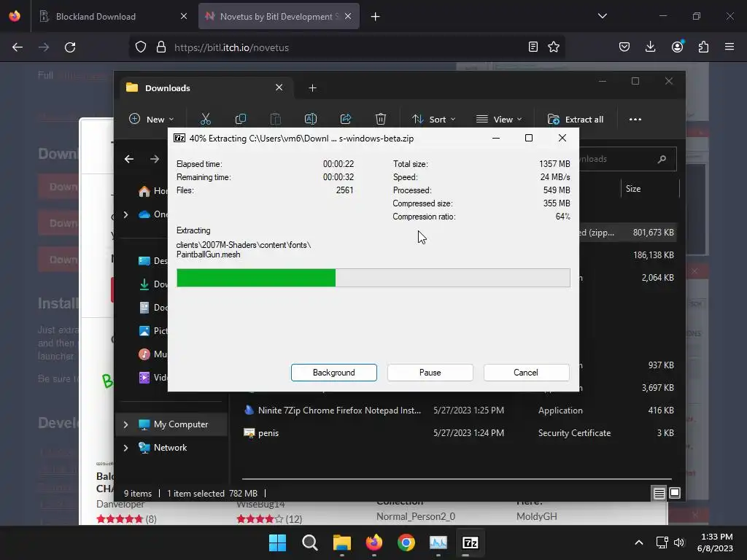Open a new Firefox tab

pyautogui.click(x=376, y=17)
